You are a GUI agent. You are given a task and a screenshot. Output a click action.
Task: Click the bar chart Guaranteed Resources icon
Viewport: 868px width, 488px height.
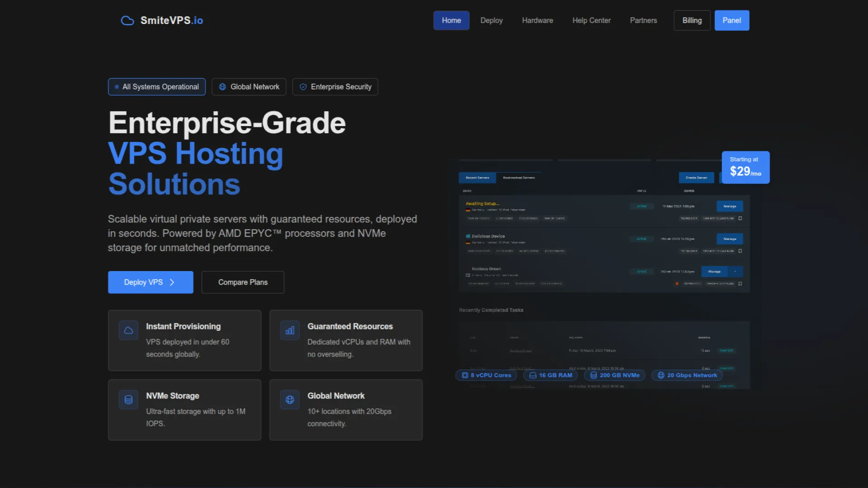290,330
